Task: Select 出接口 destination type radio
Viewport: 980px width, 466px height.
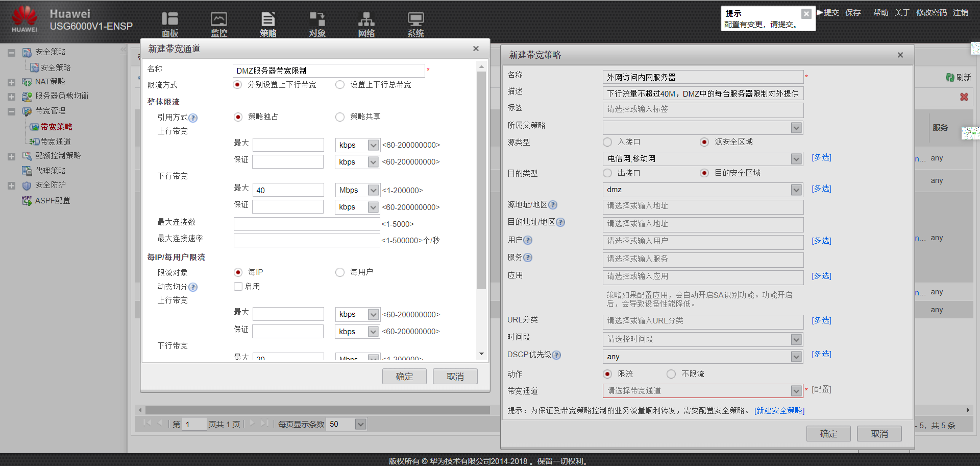Action: coord(607,173)
